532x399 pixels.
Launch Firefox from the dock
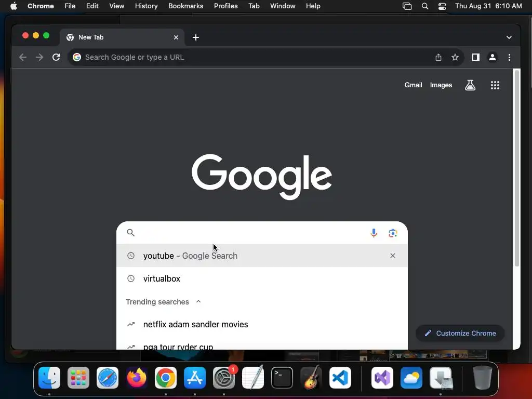coord(137,378)
